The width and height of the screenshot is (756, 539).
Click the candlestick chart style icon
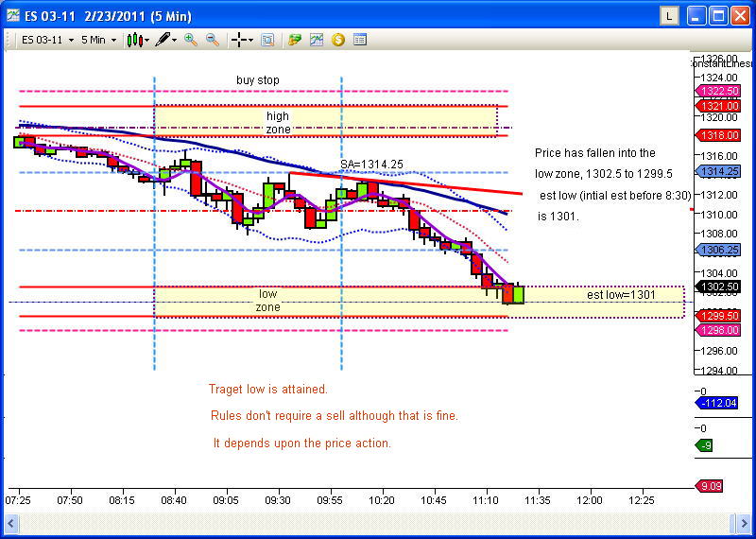(x=135, y=40)
